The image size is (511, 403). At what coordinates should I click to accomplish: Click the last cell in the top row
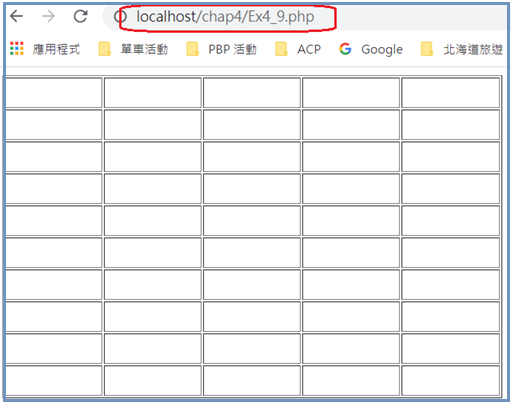click(450, 93)
